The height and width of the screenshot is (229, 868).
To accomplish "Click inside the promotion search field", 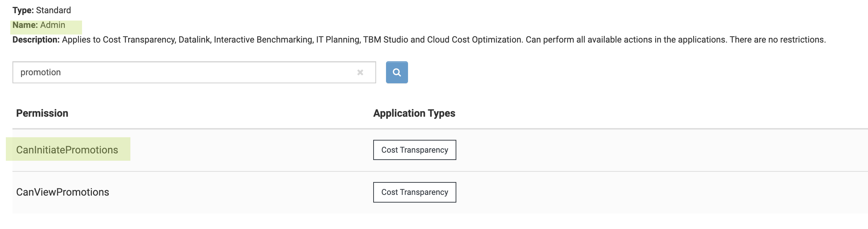I will pos(183,72).
